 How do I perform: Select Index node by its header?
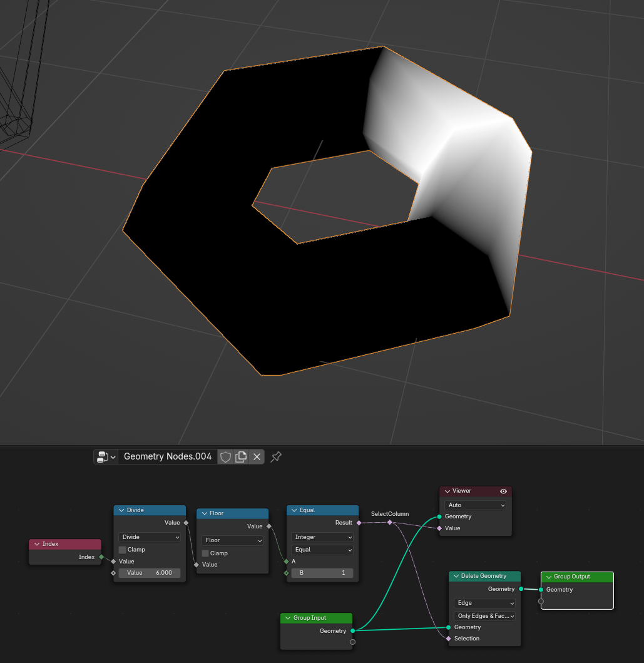(65, 544)
